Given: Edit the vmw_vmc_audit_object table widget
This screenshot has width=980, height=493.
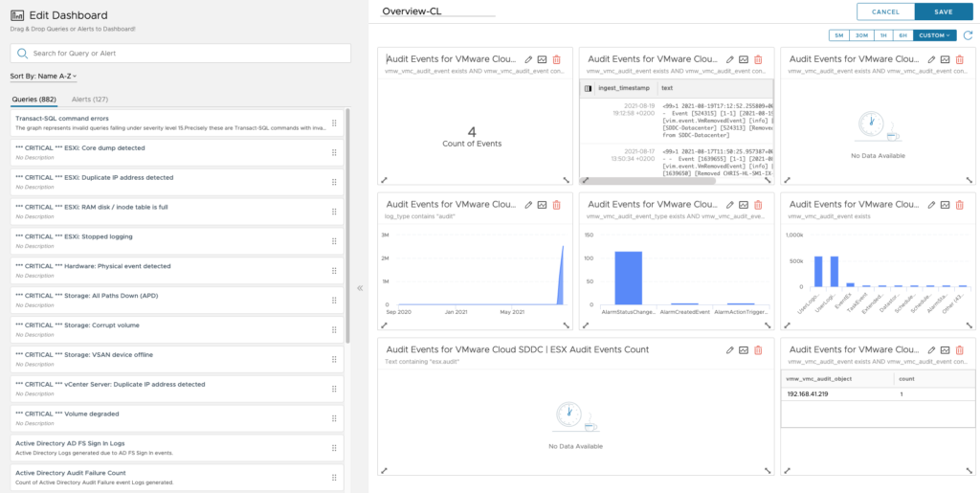Looking at the screenshot, I should tap(931, 350).
